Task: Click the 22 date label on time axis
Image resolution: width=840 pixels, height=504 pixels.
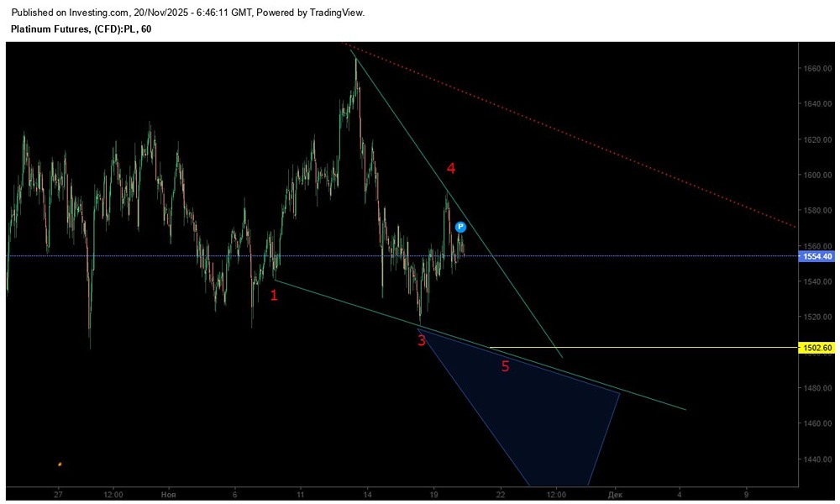Action: (x=501, y=495)
